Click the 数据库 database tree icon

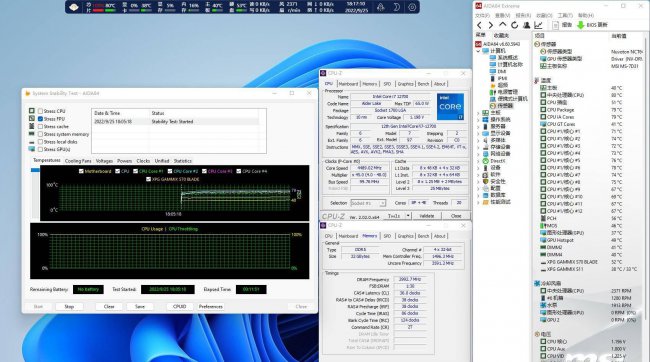[485, 195]
